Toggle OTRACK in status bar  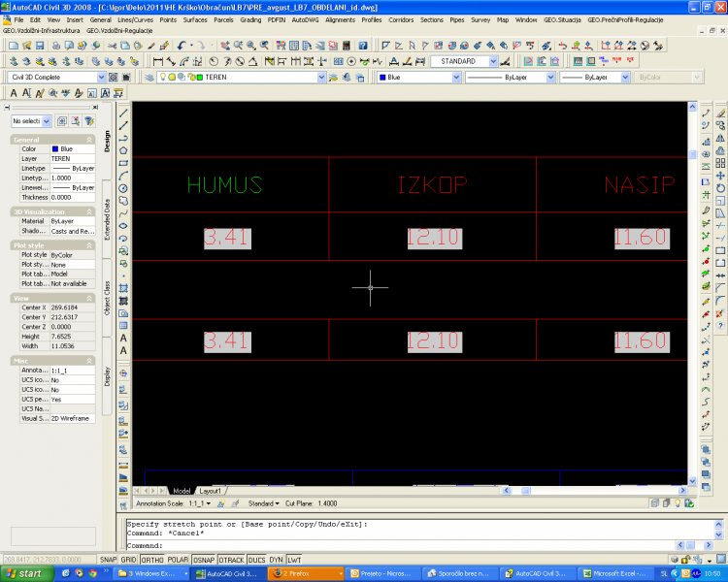click(231, 560)
